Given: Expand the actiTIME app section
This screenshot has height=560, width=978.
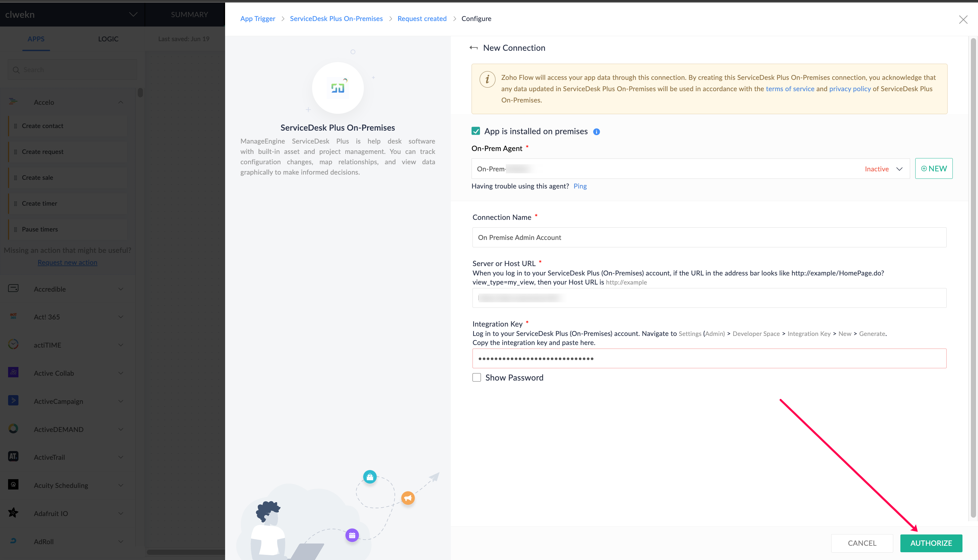Looking at the screenshot, I should click(120, 345).
